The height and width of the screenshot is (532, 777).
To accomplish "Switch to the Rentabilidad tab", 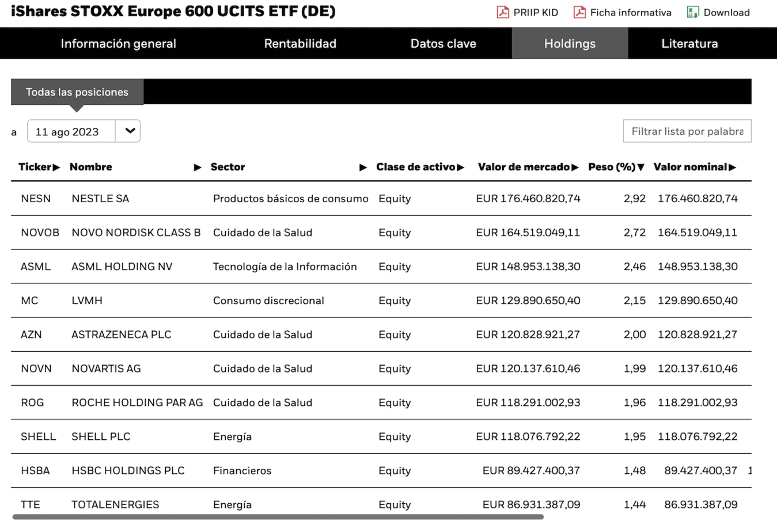I will pyautogui.click(x=300, y=44).
